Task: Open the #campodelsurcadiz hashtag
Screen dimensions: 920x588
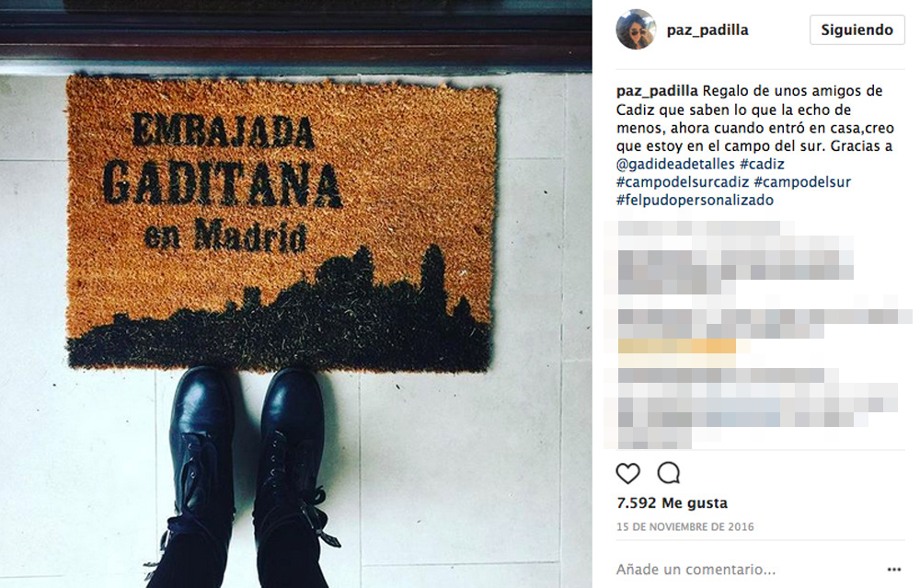Action: pyautogui.click(x=683, y=182)
